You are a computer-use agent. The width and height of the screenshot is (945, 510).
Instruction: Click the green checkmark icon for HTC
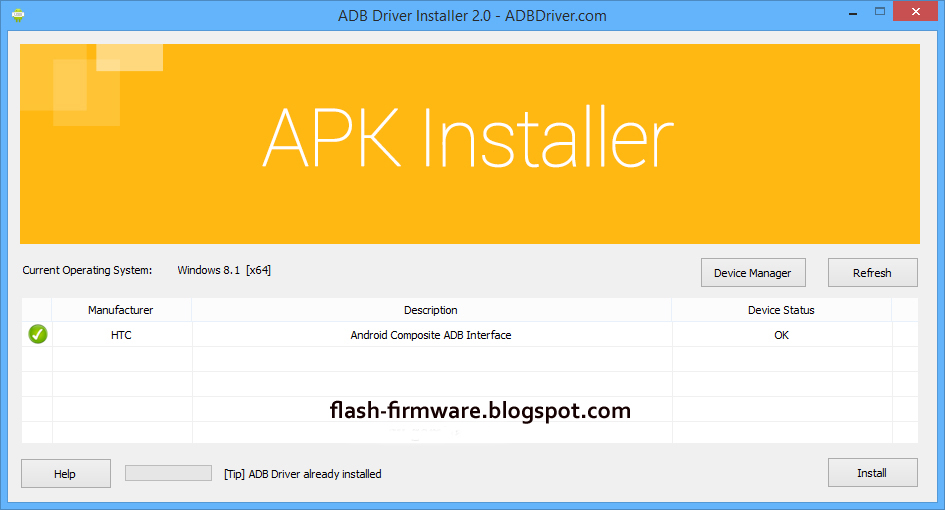(37, 334)
